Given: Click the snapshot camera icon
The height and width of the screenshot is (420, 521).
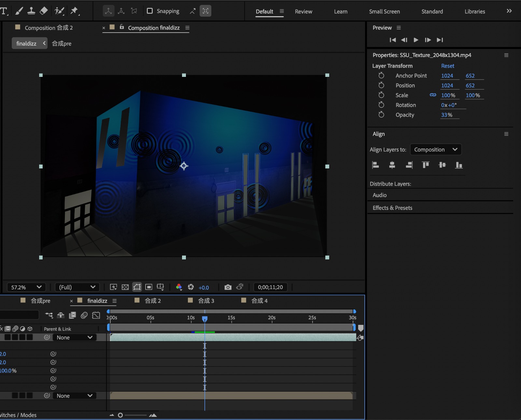Looking at the screenshot, I should pos(228,287).
